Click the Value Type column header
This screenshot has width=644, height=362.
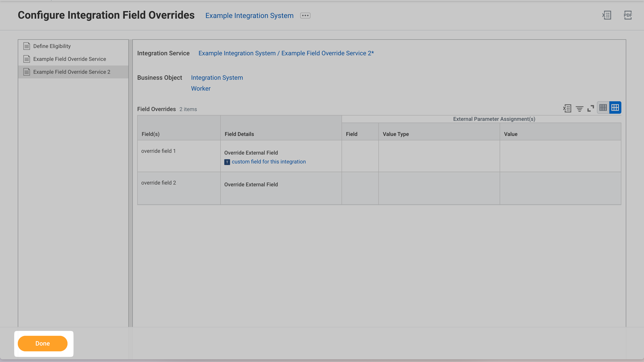[396, 134]
